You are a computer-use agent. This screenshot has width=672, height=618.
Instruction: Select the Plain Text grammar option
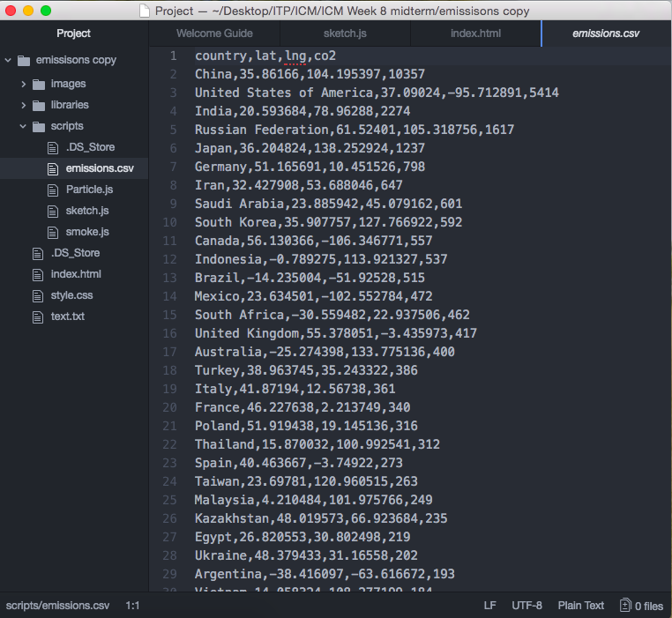point(581,606)
